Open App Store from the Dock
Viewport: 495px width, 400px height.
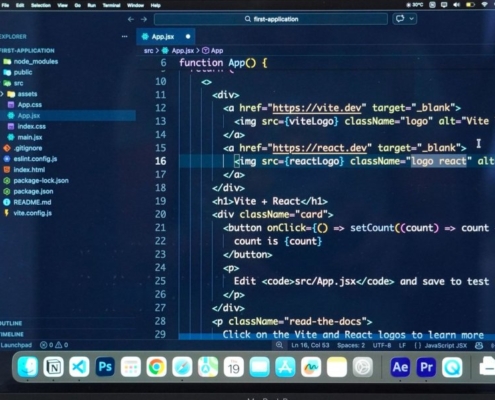(x=285, y=367)
